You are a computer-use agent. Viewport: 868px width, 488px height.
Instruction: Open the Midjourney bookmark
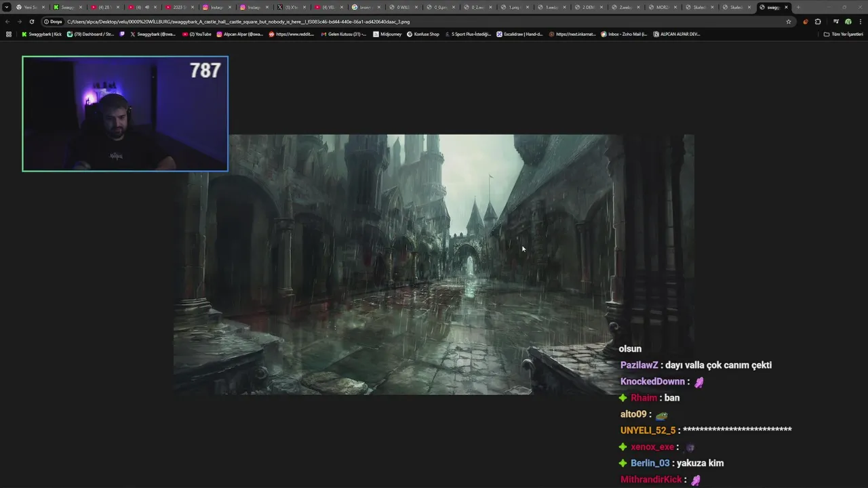click(x=387, y=34)
